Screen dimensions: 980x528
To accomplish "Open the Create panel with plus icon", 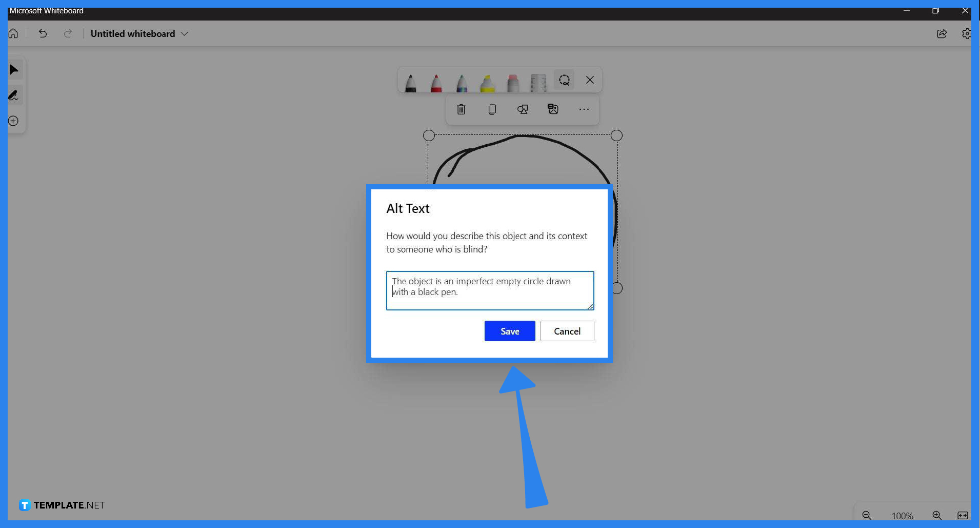I will click(13, 121).
